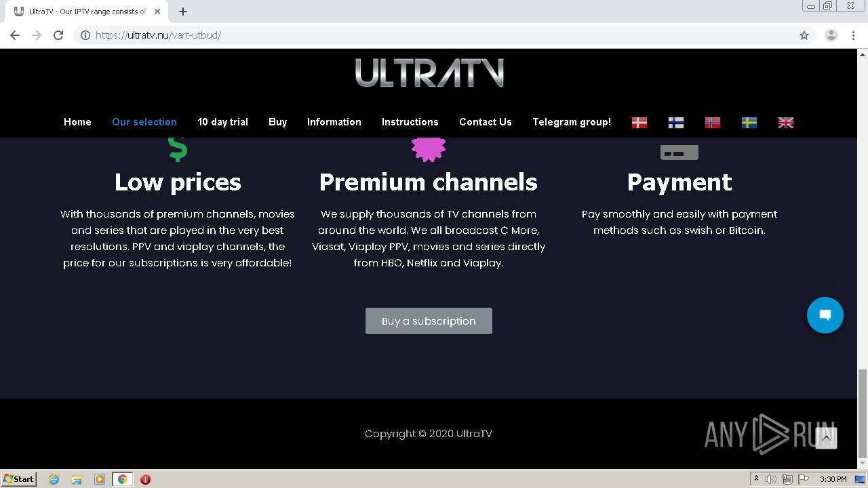Select the Norwegian flag language icon

[713, 123]
